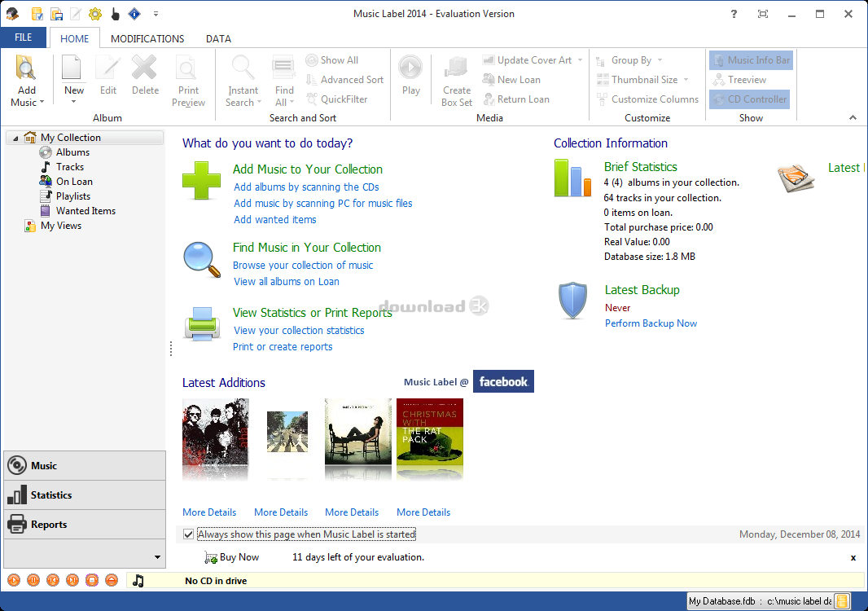Create a New album from the ribbon

[x=73, y=80]
